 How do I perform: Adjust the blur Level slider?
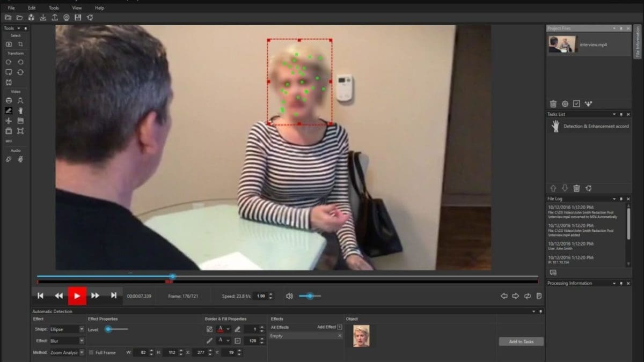(x=108, y=329)
